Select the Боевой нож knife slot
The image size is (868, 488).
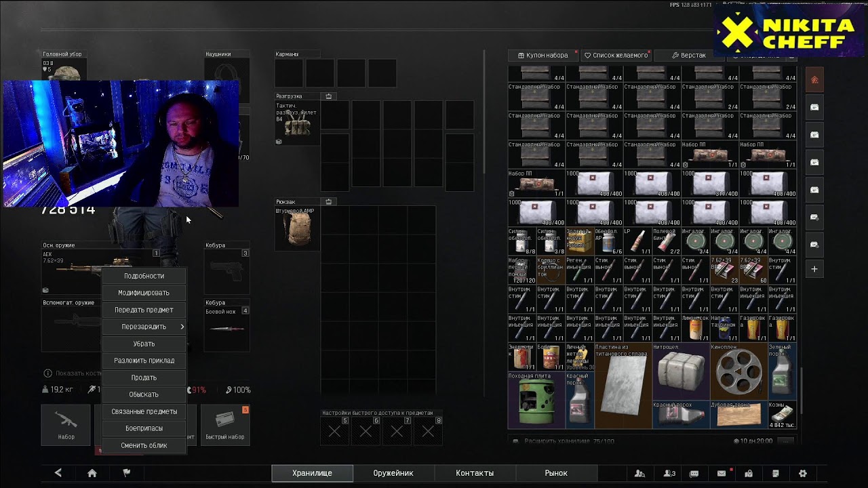click(x=227, y=329)
